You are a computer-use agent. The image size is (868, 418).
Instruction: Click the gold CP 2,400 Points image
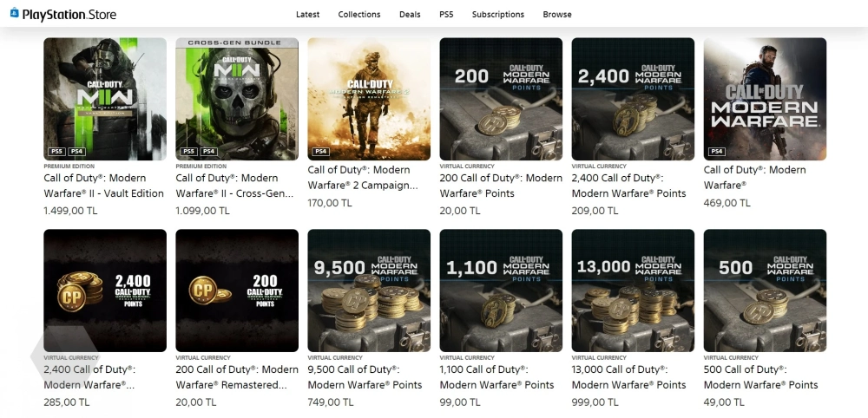tap(105, 291)
